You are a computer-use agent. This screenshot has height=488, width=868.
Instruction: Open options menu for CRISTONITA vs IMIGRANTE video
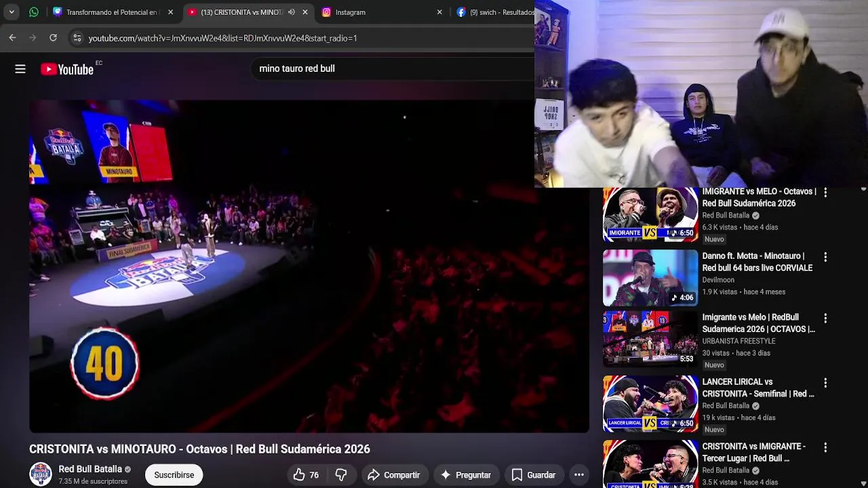coord(825,448)
